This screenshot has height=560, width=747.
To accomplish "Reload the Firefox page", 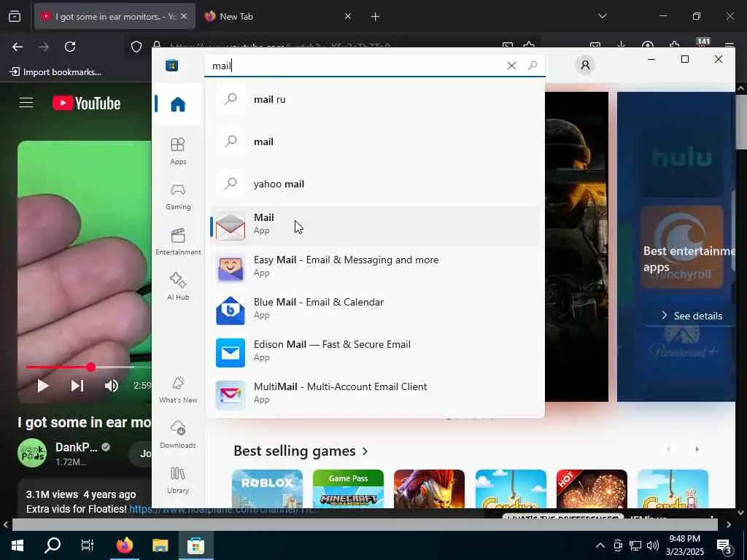I will click(70, 47).
